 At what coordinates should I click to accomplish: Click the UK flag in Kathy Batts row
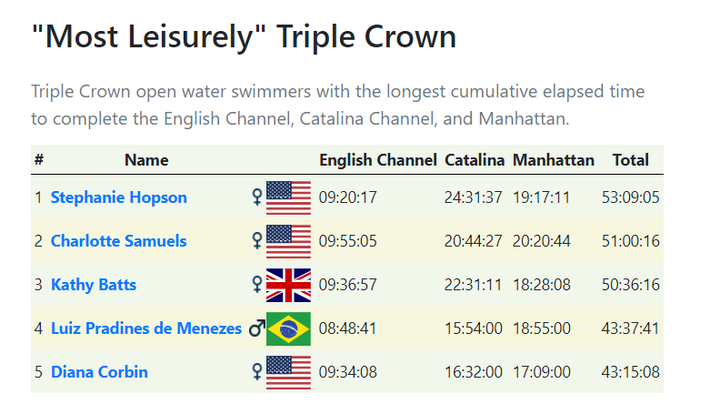point(288,285)
